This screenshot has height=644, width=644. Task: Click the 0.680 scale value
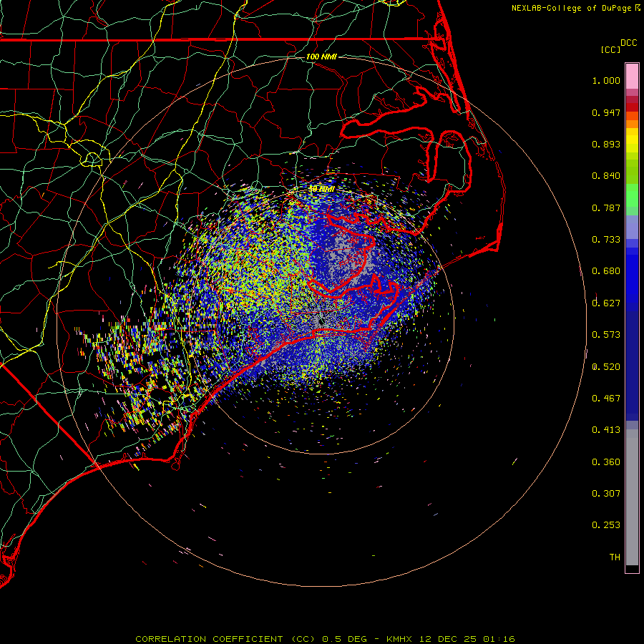[x=606, y=271]
